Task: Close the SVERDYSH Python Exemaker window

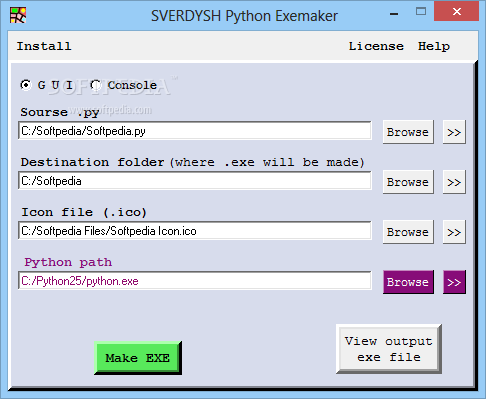Action: pyautogui.click(x=457, y=11)
